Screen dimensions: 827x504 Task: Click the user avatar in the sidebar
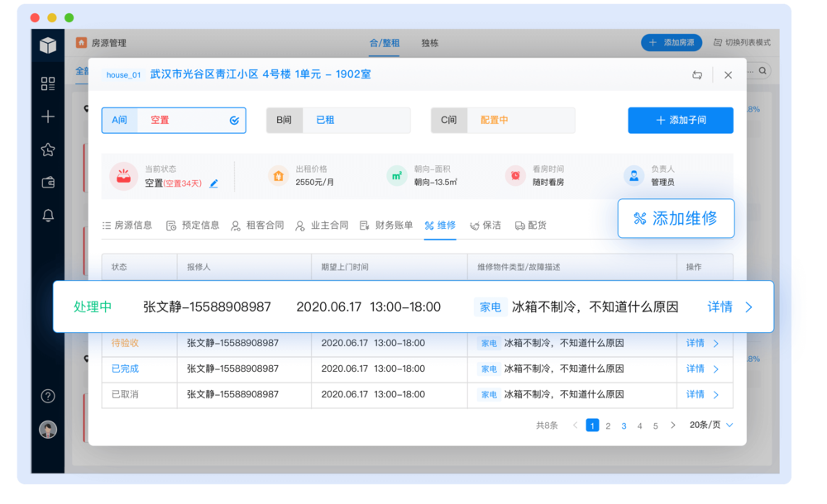(x=48, y=430)
